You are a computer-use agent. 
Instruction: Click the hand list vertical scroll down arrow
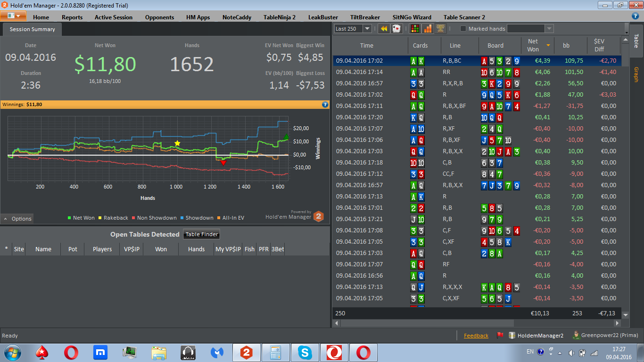pyautogui.click(x=626, y=314)
